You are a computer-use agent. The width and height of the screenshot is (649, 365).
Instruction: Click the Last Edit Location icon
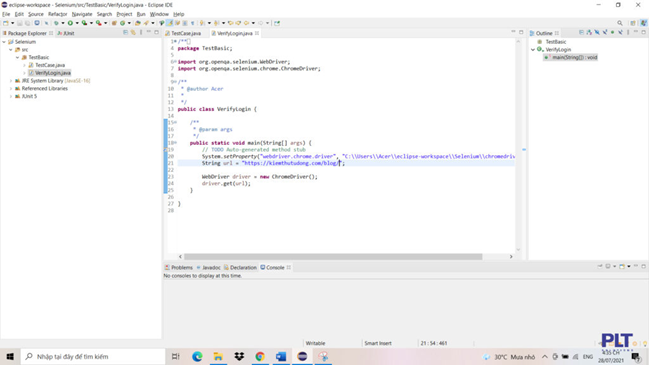click(230, 23)
